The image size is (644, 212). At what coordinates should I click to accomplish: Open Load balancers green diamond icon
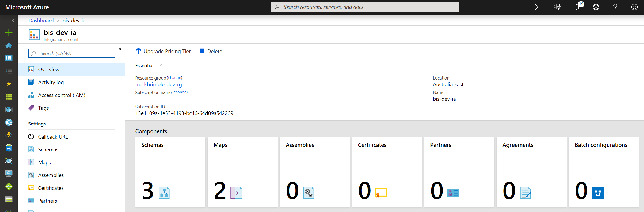click(9, 186)
